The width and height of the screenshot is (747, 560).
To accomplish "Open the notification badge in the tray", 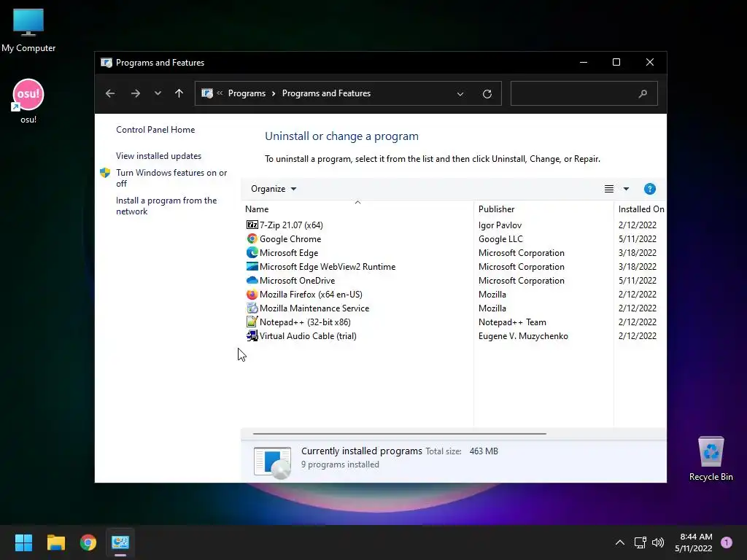I will pos(726,542).
